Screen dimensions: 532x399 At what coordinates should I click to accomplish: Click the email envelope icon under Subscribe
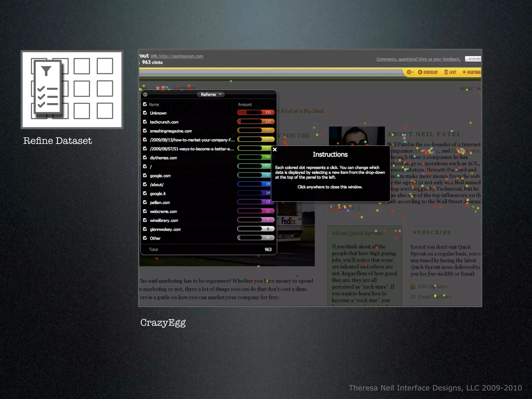tap(413, 297)
